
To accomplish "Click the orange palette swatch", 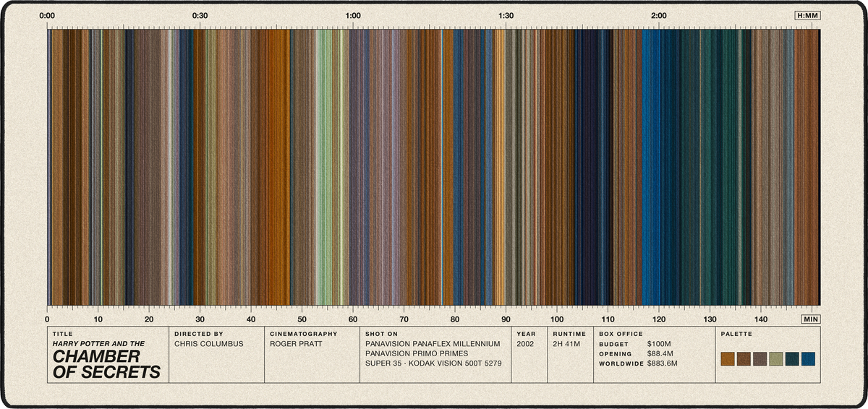I will coord(728,359).
